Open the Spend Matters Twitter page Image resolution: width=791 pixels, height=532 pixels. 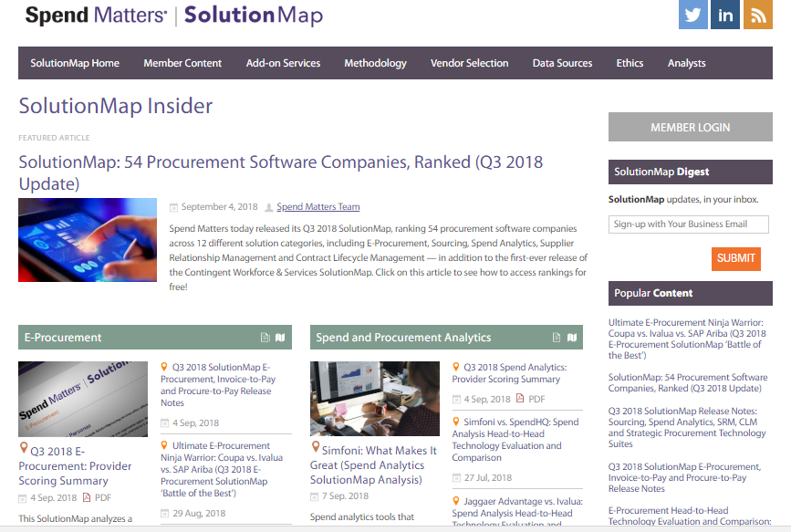(x=692, y=16)
